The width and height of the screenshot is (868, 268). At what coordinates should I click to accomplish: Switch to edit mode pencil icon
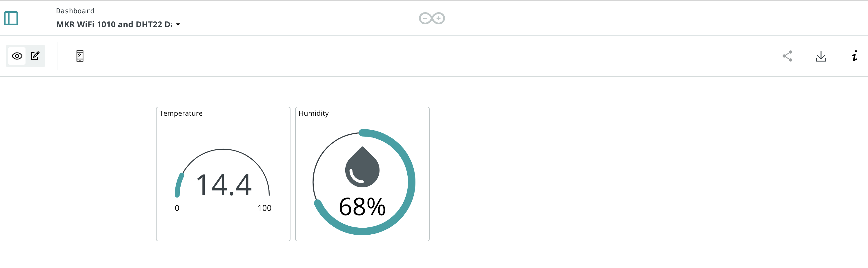(x=35, y=56)
